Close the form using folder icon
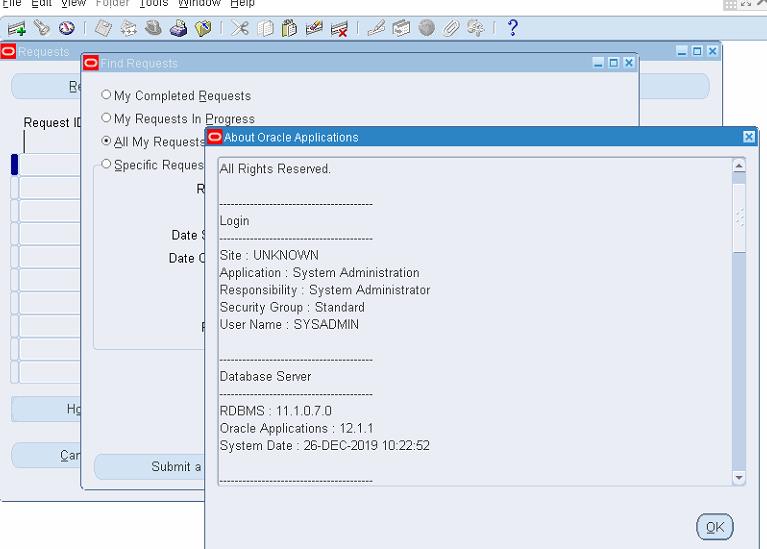This screenshot has width=767, height=549. click(203, 28)
